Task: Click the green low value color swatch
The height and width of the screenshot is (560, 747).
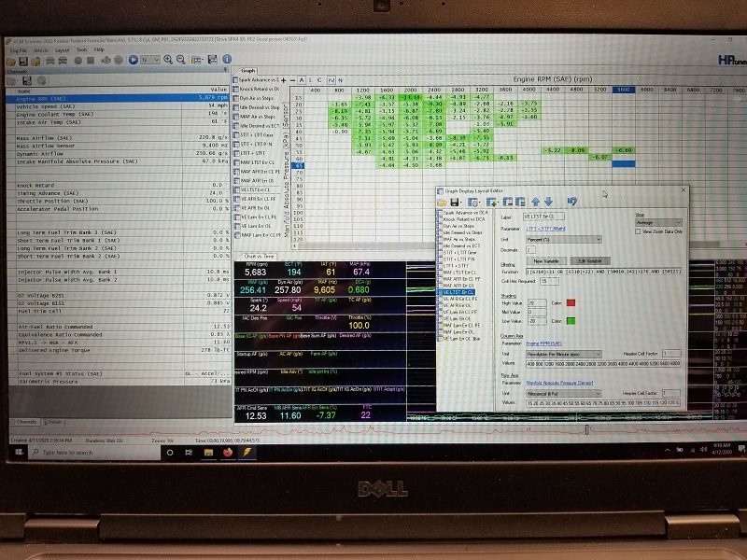Action: 571,321
